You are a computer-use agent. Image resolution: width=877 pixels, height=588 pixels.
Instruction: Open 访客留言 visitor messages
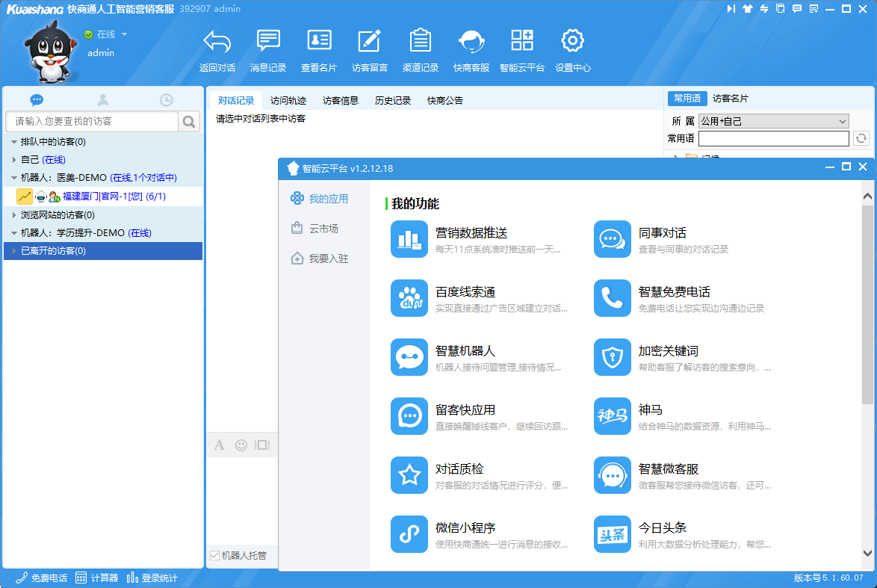coord(370,42)
